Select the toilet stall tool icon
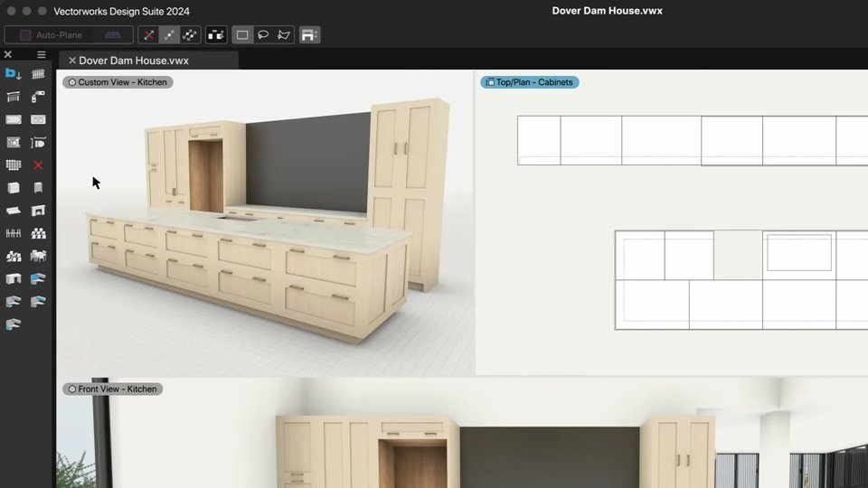The width and height of the screenshot is (868, 488). pos(38,142)
